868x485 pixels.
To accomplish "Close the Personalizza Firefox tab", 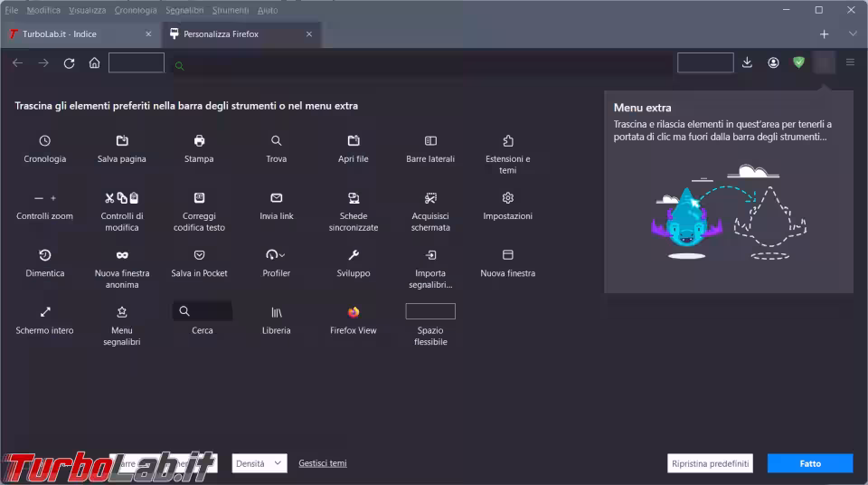I will pyautogui.click(x=309, y=33).
